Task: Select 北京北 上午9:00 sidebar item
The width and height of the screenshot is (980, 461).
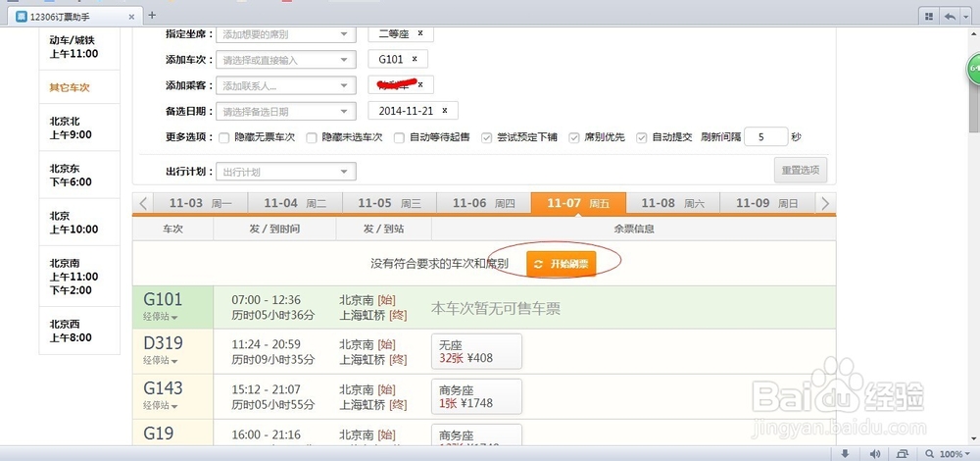Action: [x=79, y=128]
